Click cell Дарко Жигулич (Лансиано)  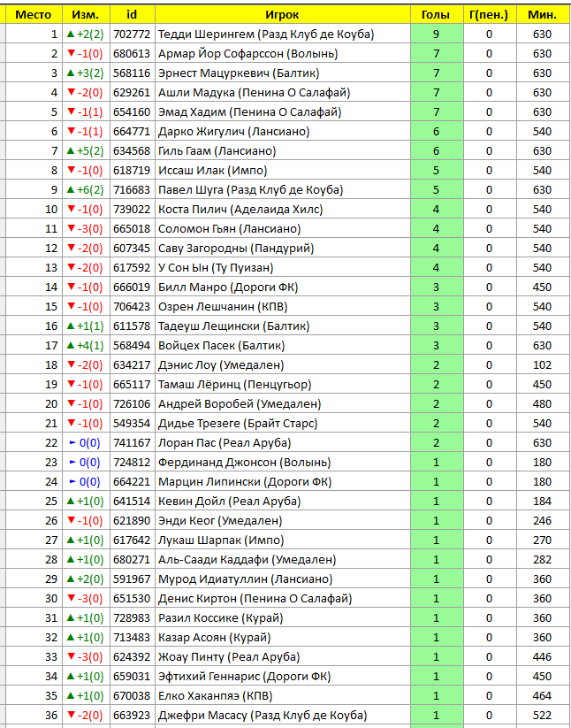coord(283,132)
